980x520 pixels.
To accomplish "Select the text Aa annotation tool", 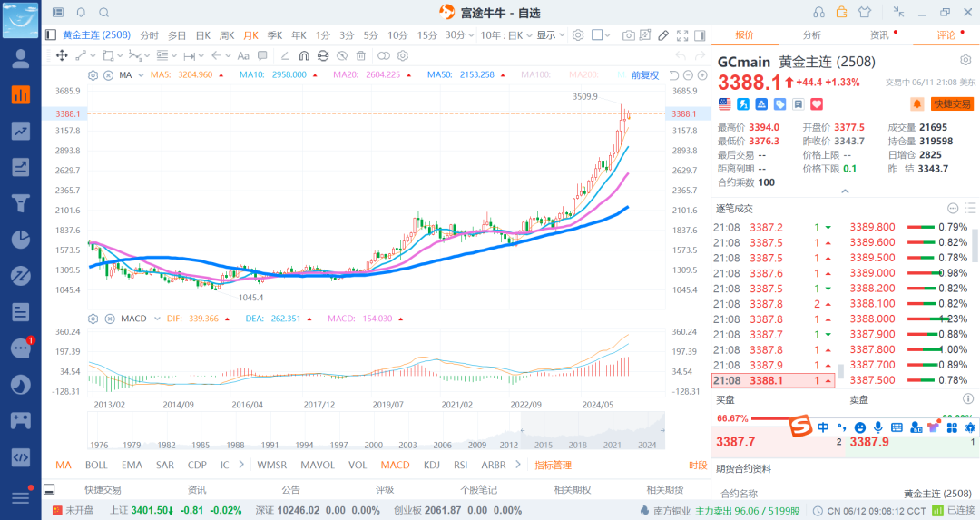I will [244, 55].
